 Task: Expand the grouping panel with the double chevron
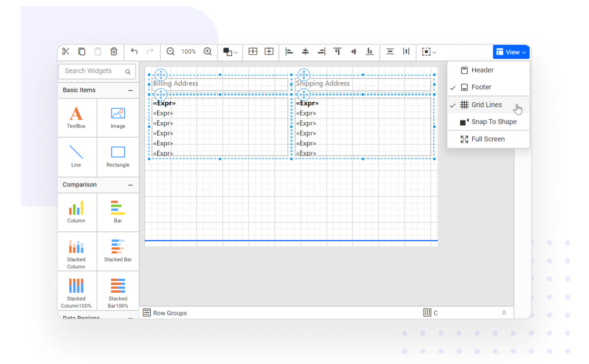(x=504, y=313)
